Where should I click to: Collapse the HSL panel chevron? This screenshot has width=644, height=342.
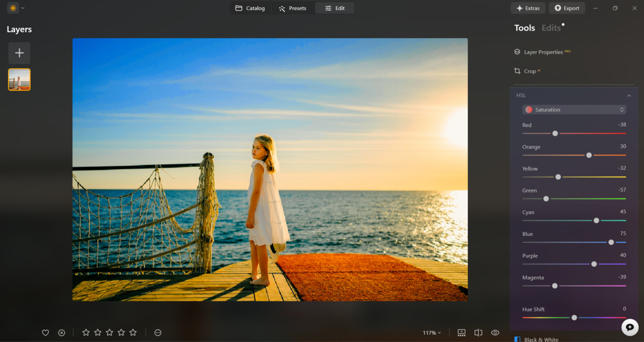point(629,95)
